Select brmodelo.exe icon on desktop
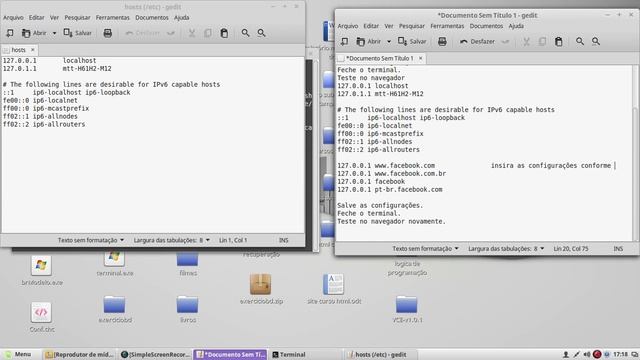 [x=41, y=271]
